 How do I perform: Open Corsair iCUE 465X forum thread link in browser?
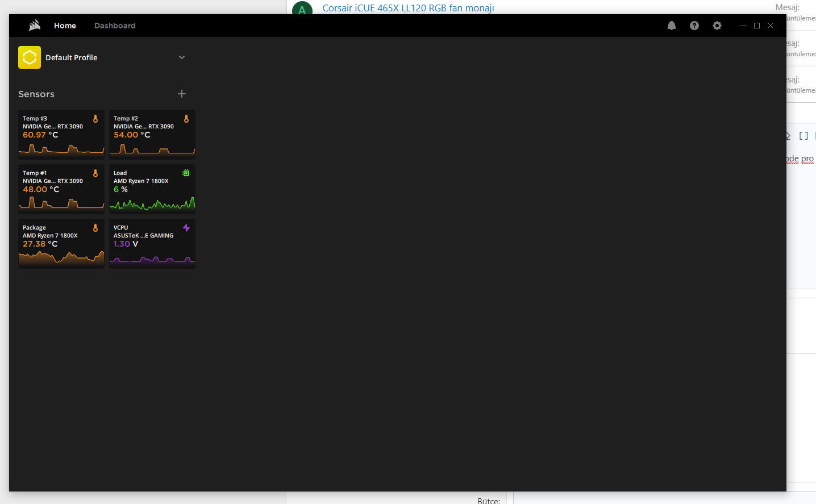408,8
